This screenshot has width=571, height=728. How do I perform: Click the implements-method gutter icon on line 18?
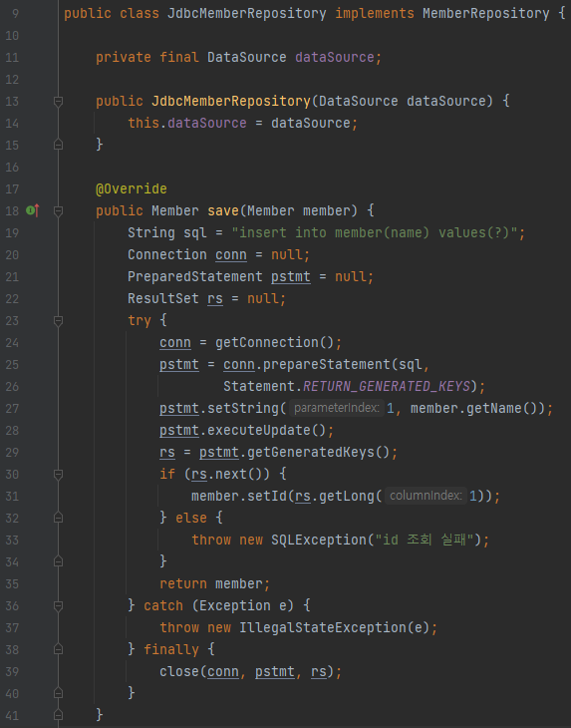tap(33, 210)
